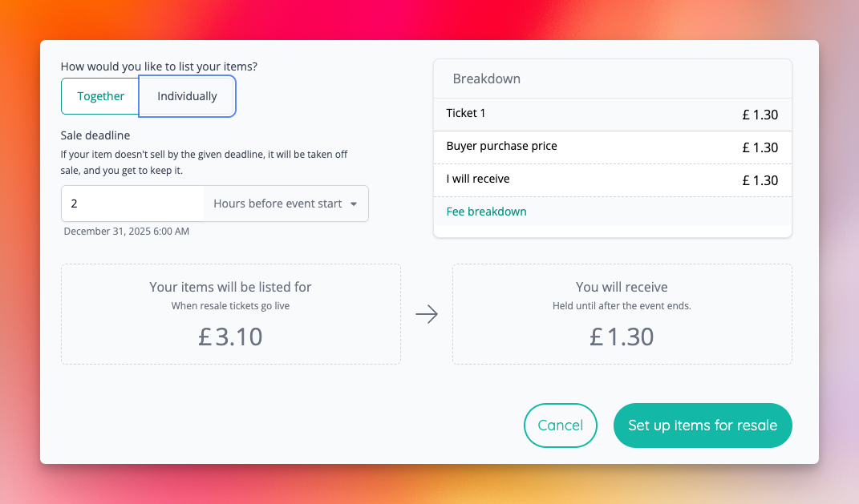This screenshot has height=504, width=859.
Task: Click the Buyer purchase price row
Action: click(612, 147)
